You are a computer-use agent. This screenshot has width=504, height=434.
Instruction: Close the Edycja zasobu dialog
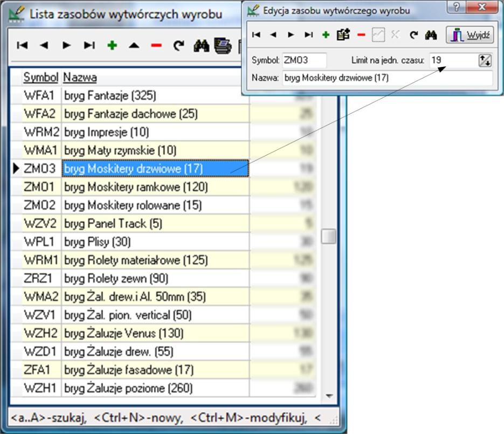[x=482, y=6]
